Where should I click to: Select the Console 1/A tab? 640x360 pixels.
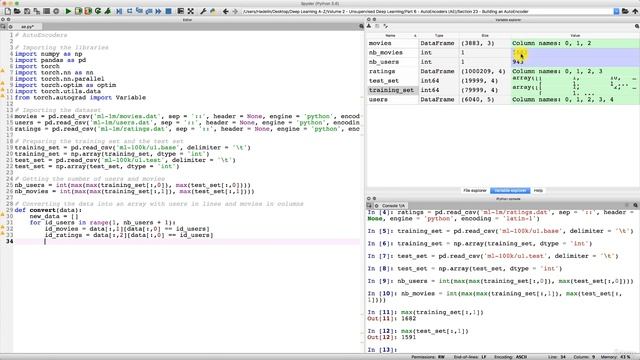[x=393, y=206]
